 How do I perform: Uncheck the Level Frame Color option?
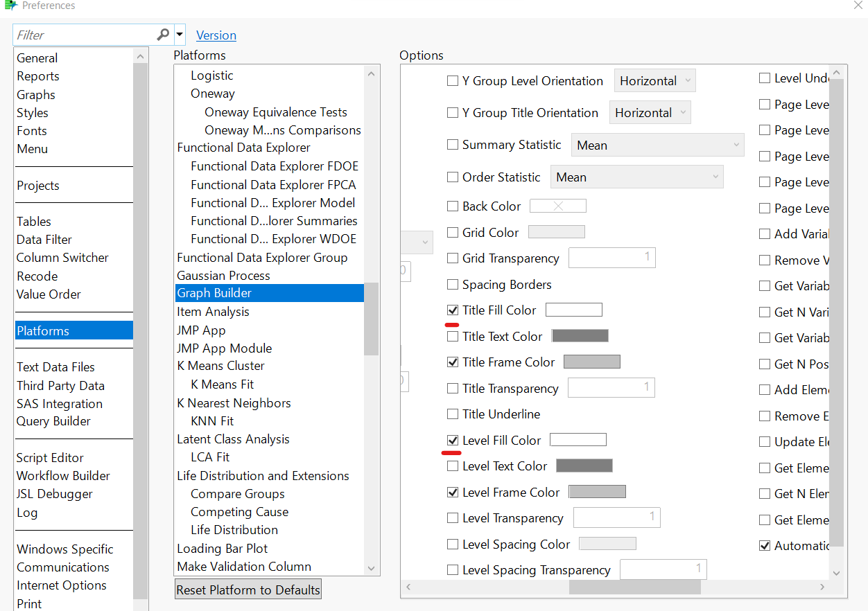(x=453, y=492)
